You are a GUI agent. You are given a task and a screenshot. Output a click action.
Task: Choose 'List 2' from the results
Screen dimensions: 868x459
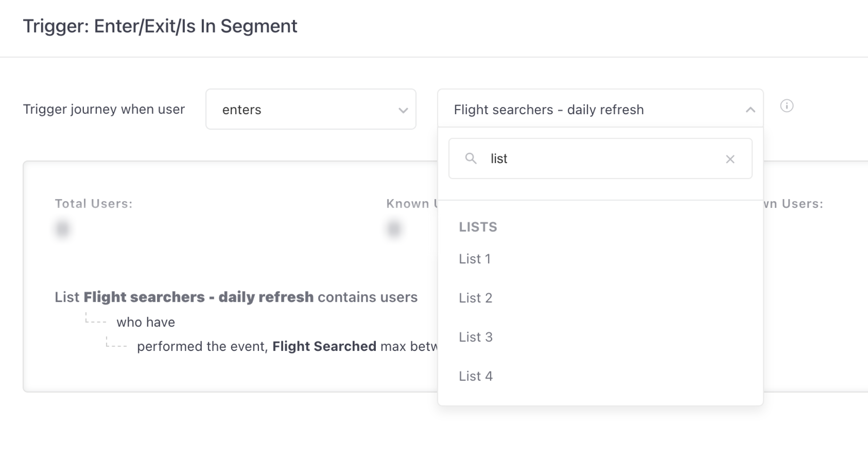(x=475, y=298)
